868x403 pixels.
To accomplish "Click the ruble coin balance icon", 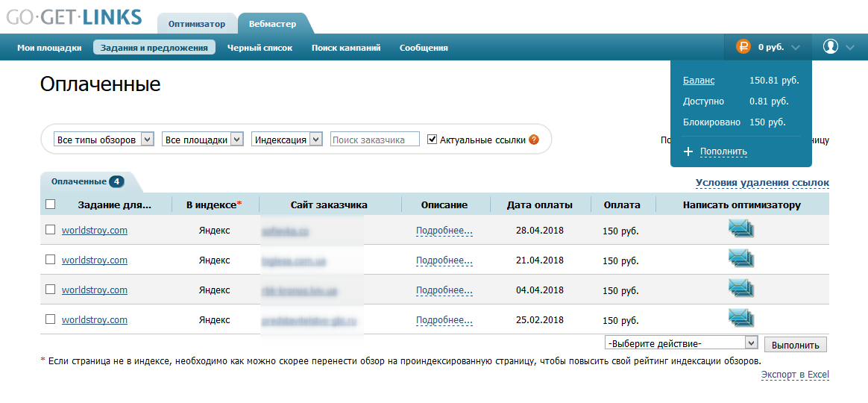I will tap(743, 47).
